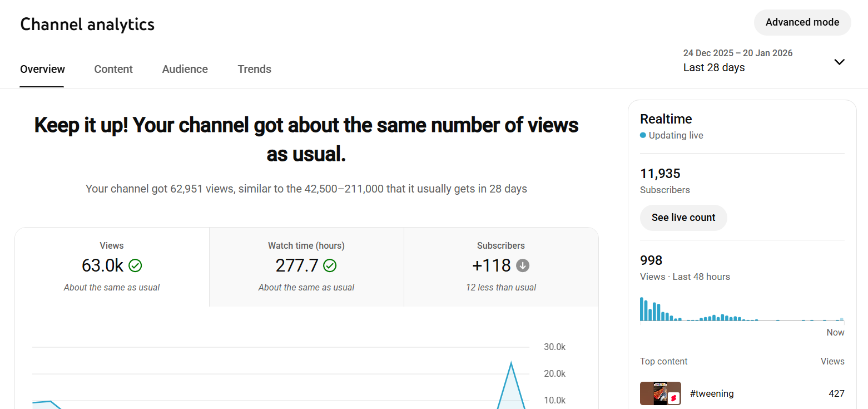Go to the Overview tab

(x=42, y=69)
